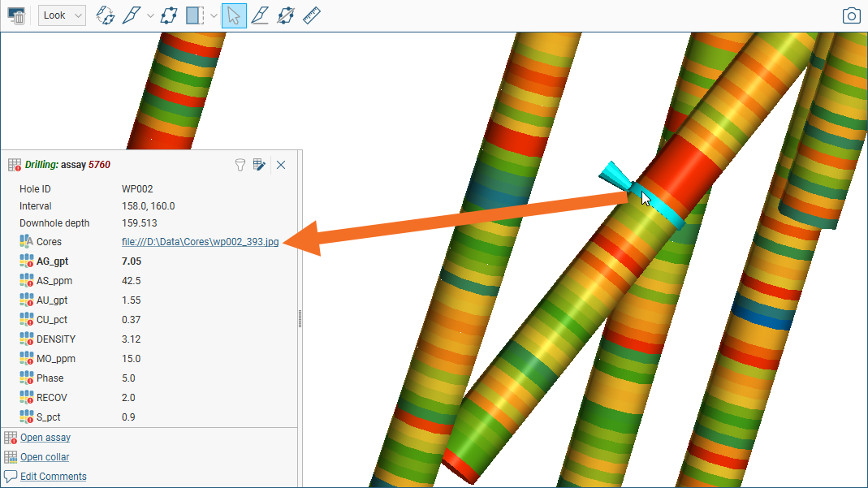
Task: Select the ruler measurement tool
Action: click(x=312, y=15)
